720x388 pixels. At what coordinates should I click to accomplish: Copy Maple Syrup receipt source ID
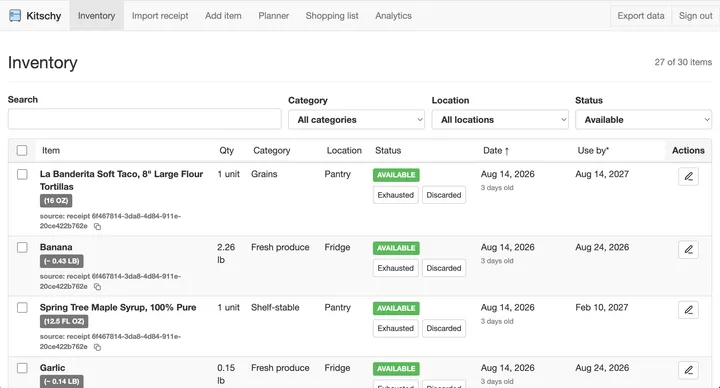click(x=97, y=347)
